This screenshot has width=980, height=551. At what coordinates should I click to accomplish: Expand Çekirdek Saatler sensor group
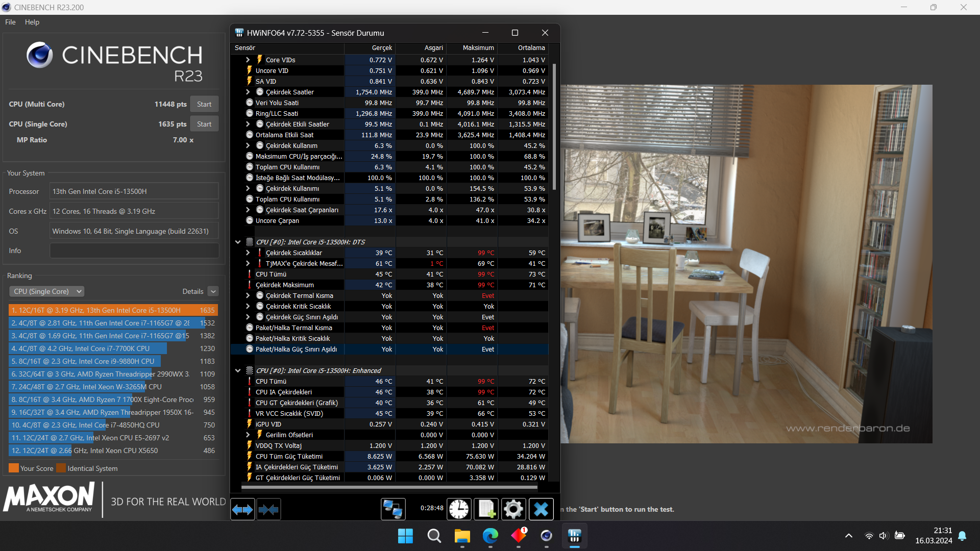[248, 92]
